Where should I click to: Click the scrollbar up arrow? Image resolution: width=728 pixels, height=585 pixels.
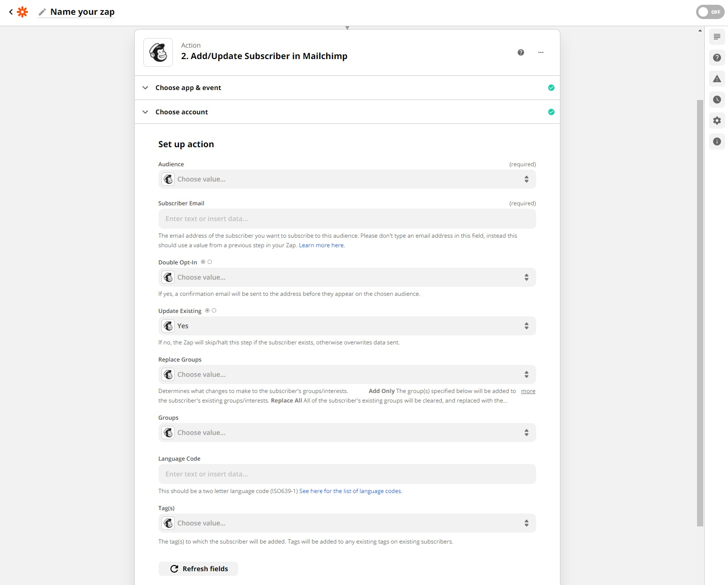[x=700, y=30]
